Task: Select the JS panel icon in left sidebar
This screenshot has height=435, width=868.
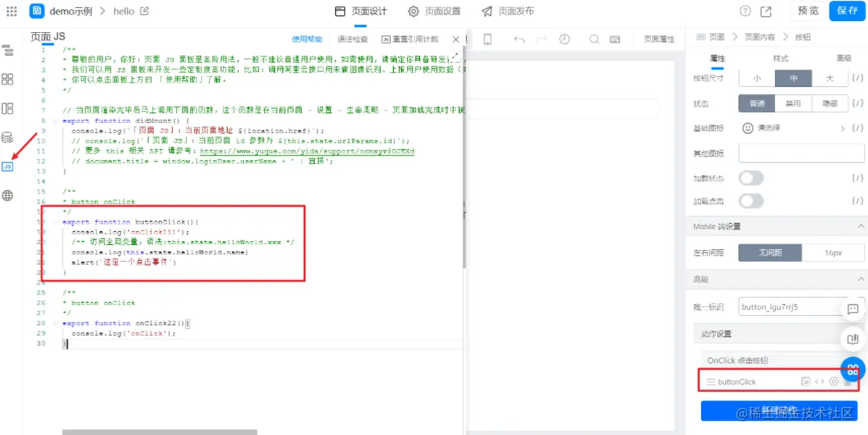Action: (9, 166)
